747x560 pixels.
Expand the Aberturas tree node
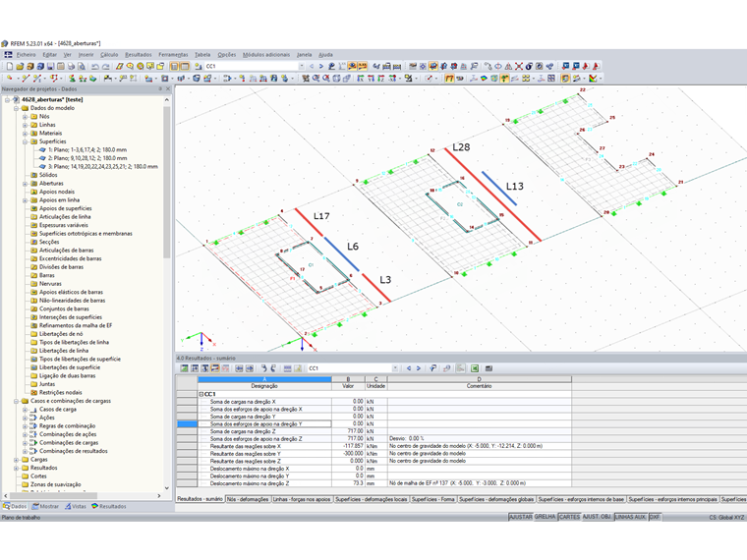click(x=25, y=184)
